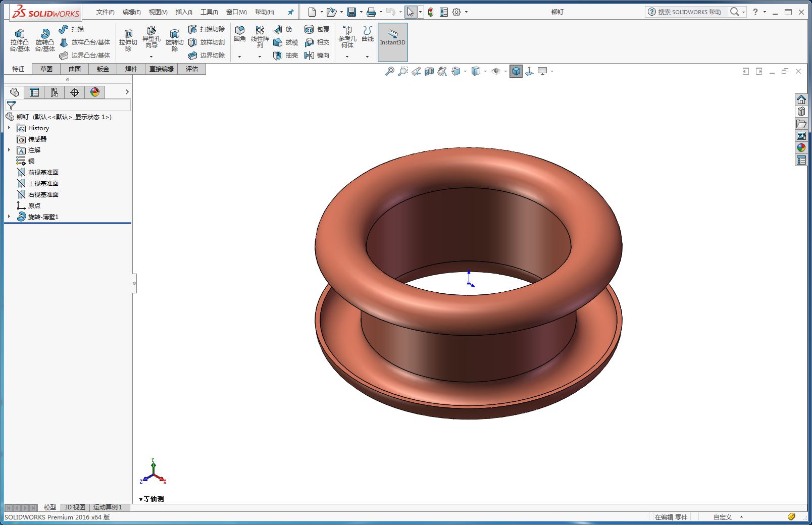Select the 拉伸凸台/基体 extrude boss tool
This screenshot has width=812, height=525.
20,40
